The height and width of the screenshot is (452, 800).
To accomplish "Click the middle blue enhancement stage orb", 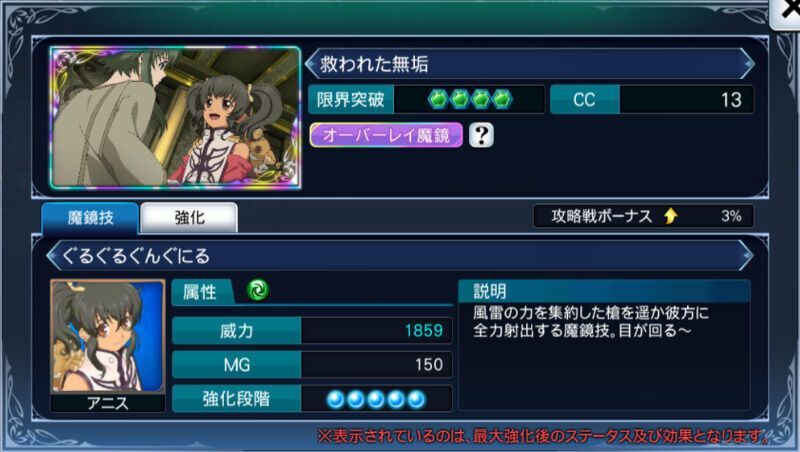I will point(376,399).
